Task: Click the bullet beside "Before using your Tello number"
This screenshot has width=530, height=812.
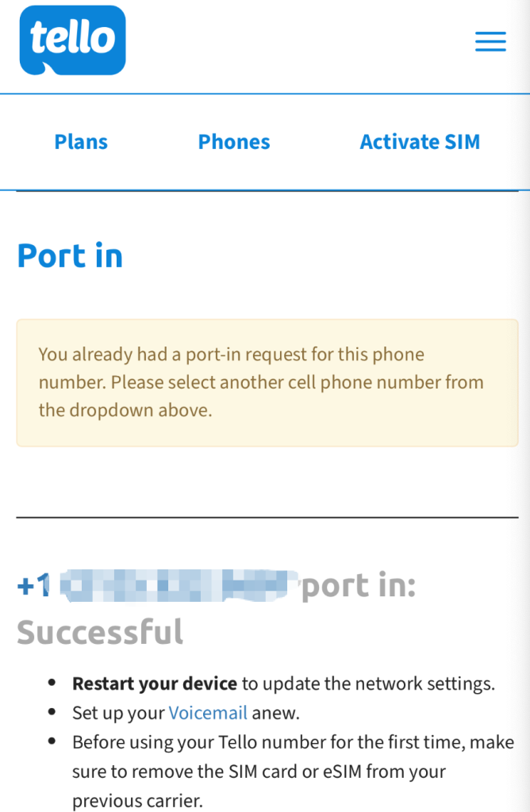Action: tap(52, 742)
